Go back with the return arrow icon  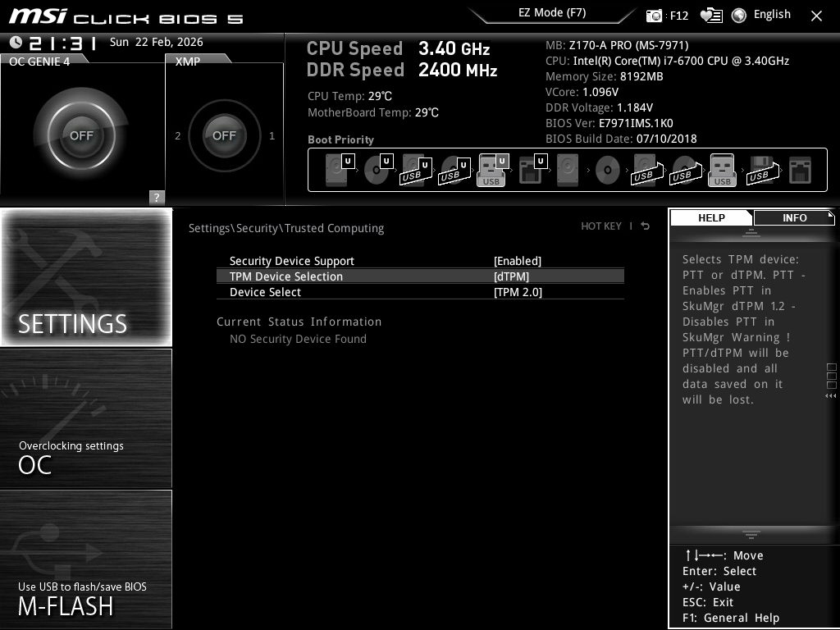(x=646, y=226)
